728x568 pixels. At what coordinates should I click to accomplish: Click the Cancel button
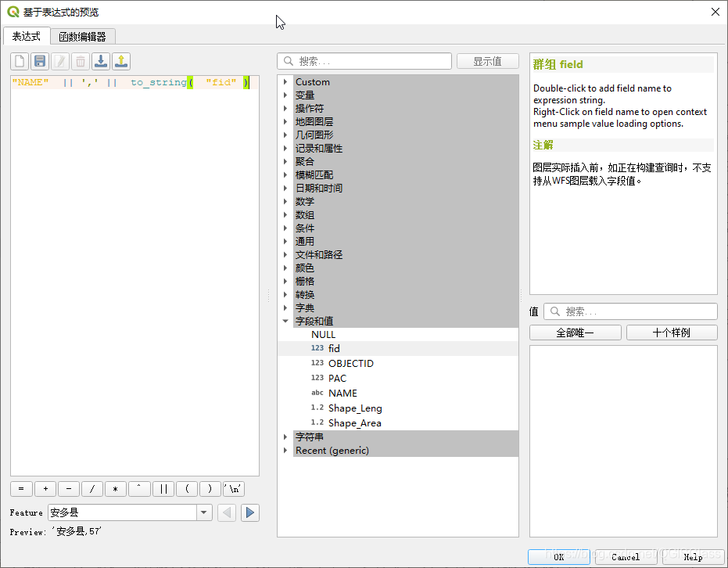pos(626,557)
